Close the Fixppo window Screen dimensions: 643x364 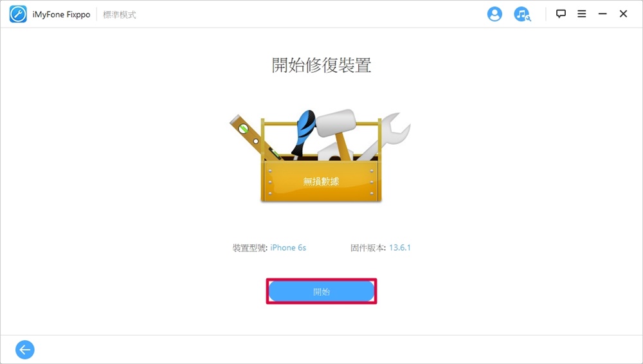coord(623,14)
